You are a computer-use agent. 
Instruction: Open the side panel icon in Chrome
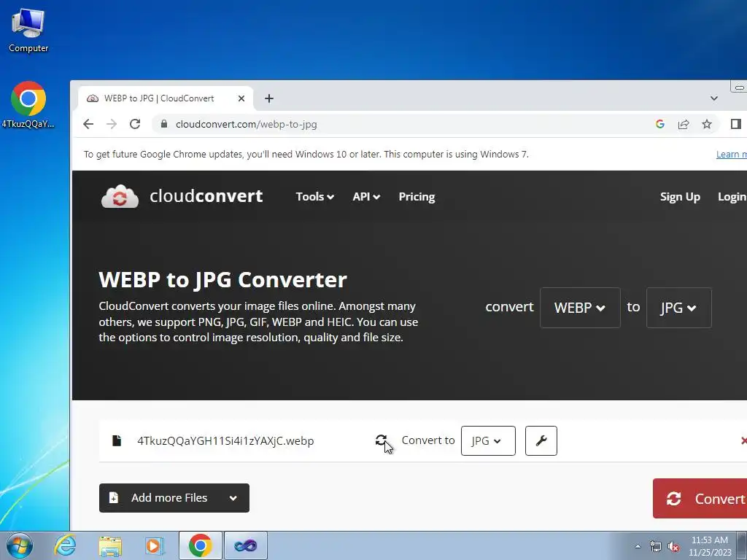[735, 124]
